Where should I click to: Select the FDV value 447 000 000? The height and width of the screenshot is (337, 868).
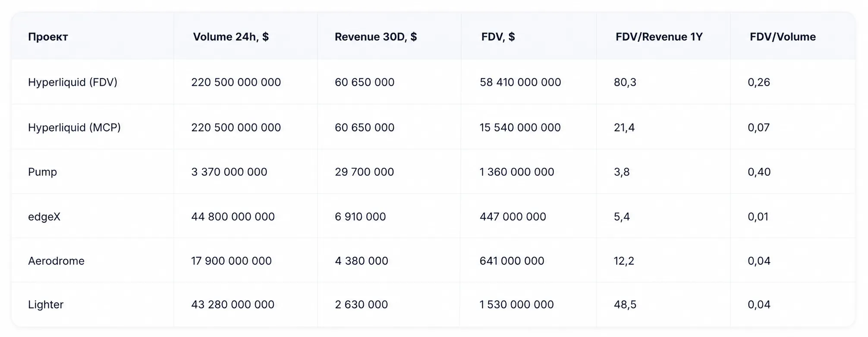coord(513,217)
